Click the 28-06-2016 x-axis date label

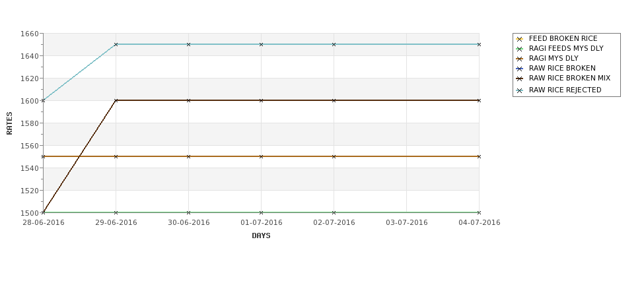point(44,223)
